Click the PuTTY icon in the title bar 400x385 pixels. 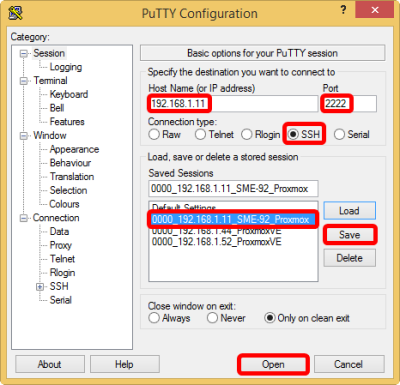(x=15, y=13)
